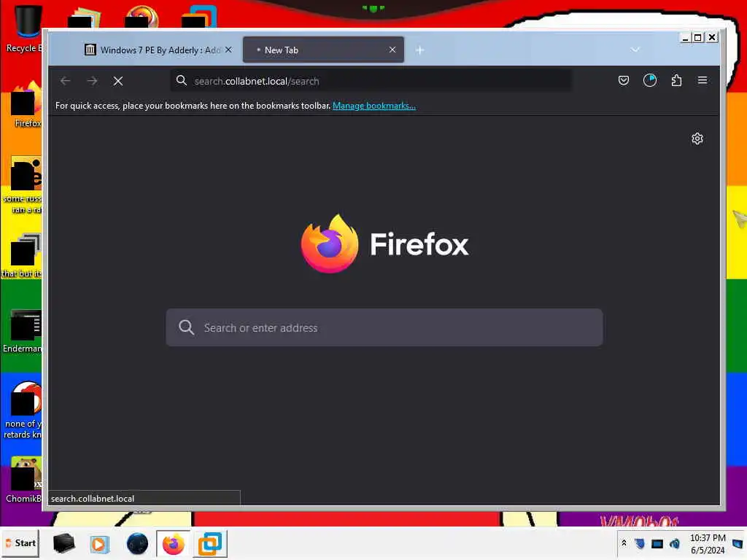The height and width of the screenshot is (560, 747).
Task: Open a new tab with the plus button
Action: [x=419, y=50]
